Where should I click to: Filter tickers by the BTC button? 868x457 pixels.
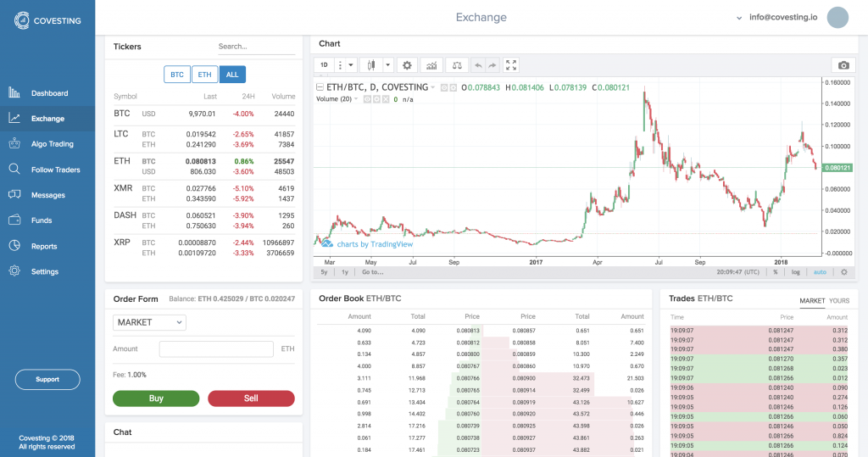[177, 75]
